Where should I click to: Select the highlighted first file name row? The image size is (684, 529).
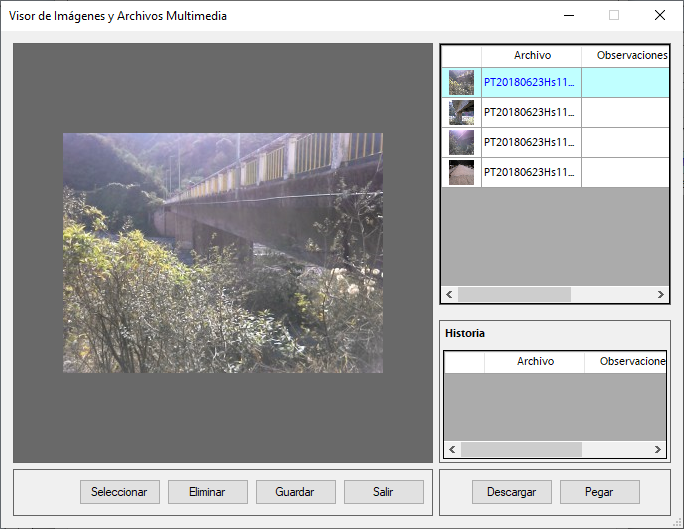point(530,83)
